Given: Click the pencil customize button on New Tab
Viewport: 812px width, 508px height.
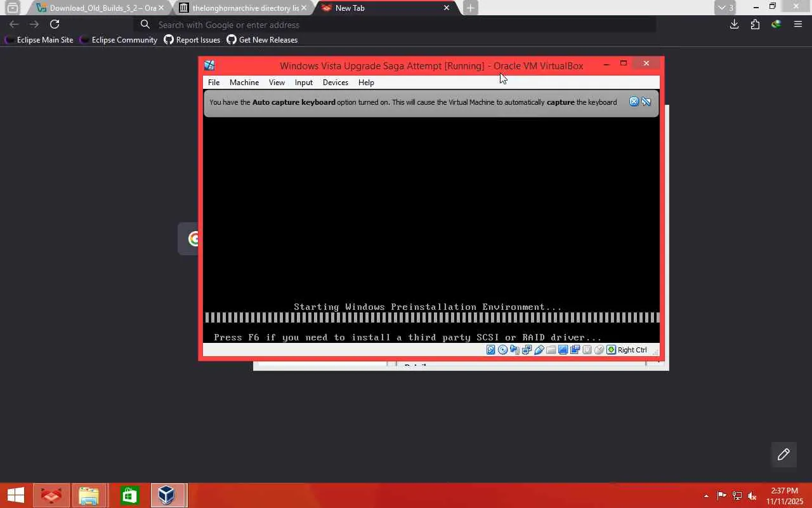Looking at the screenshot, I should point(783,454).
